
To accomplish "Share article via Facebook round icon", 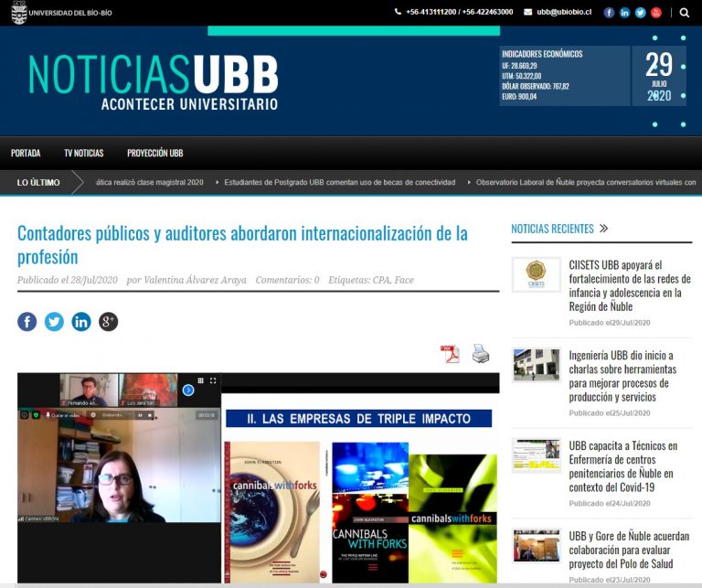I will (x=27, y=322).
